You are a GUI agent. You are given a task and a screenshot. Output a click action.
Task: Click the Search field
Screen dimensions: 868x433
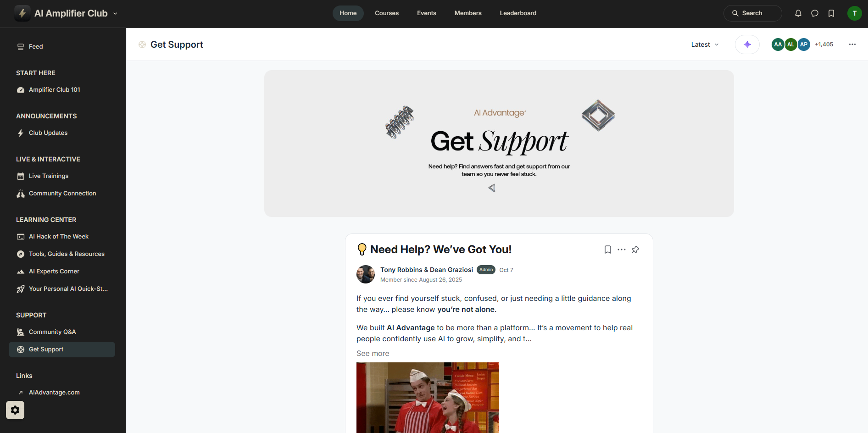pos(753,13)
